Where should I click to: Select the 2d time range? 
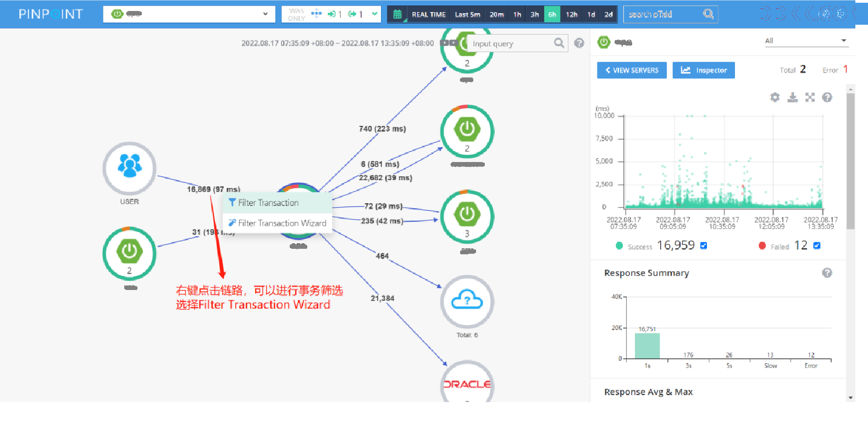point(609,14)
